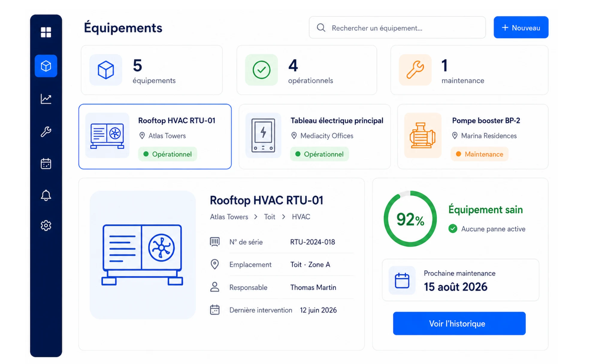
Task: Click the person icon beside Responsable
Action: [215, 287]
